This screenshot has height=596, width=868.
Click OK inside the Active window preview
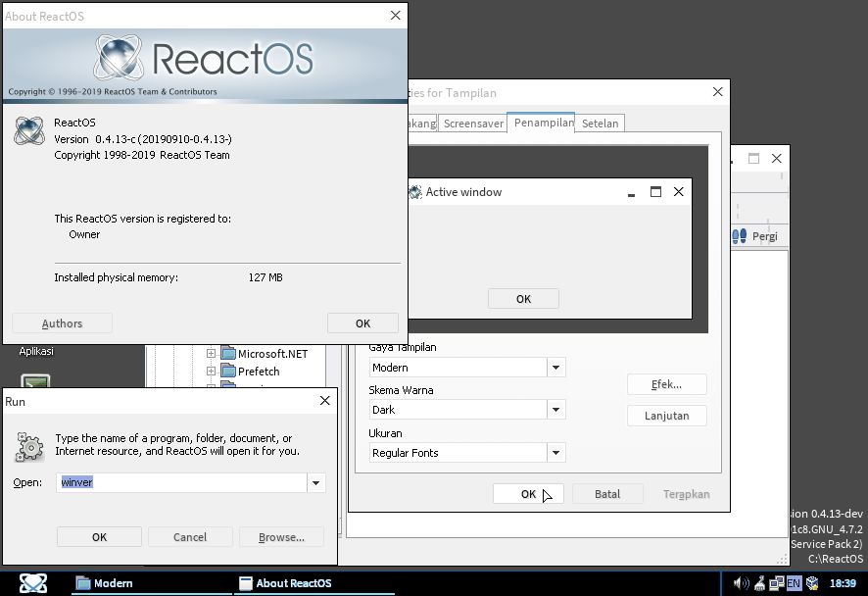pos(523,299)
